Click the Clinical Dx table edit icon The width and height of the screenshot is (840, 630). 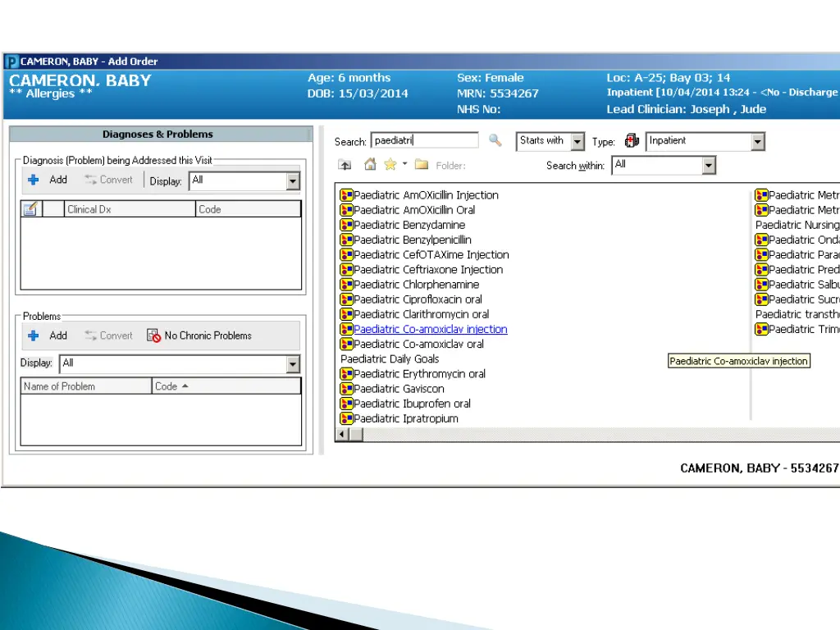coord(30,209)
